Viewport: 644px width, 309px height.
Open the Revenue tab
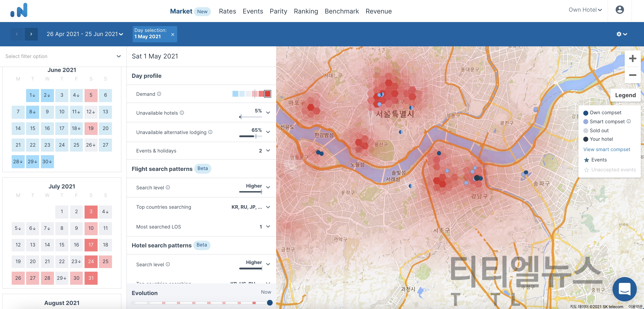click(x=378, y=11)
